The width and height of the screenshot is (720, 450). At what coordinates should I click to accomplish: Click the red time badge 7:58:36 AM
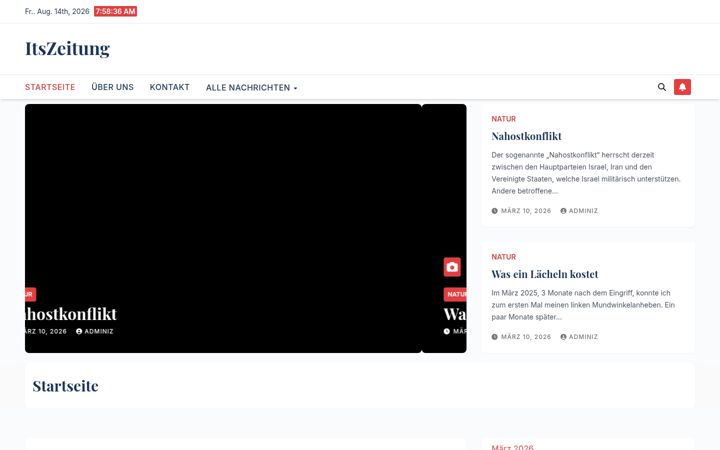pos(115,11)
